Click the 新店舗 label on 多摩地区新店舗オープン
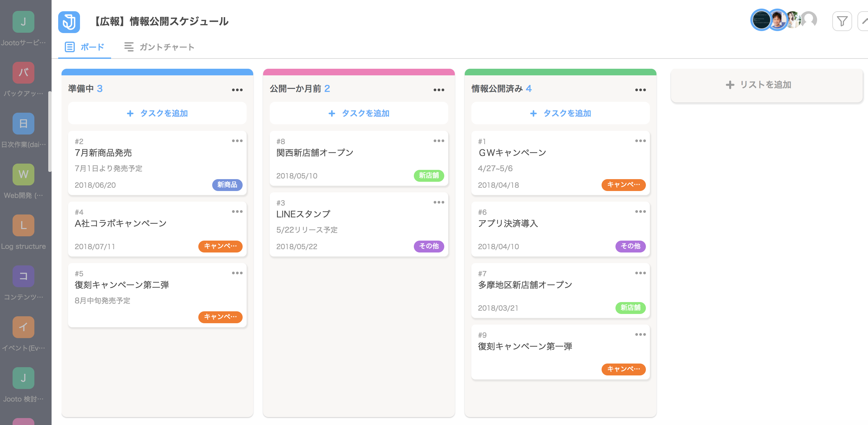This screenshot has width=868, height=425. point(630,308)
